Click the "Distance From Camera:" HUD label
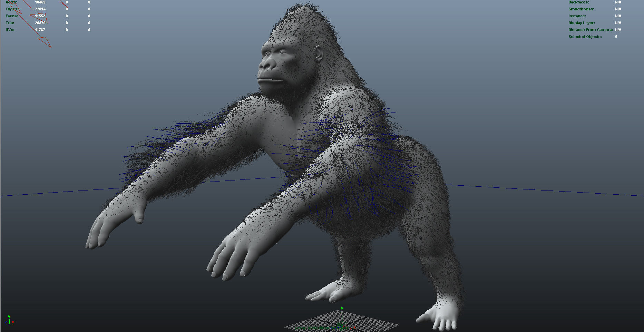The width and height of the screenshot is (644, 332). pyautogui.click(x=591, y=30)
